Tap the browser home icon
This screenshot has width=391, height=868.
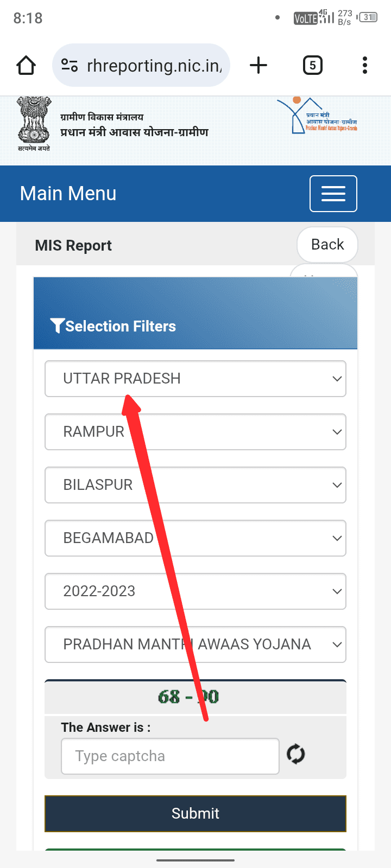[26, 66]
